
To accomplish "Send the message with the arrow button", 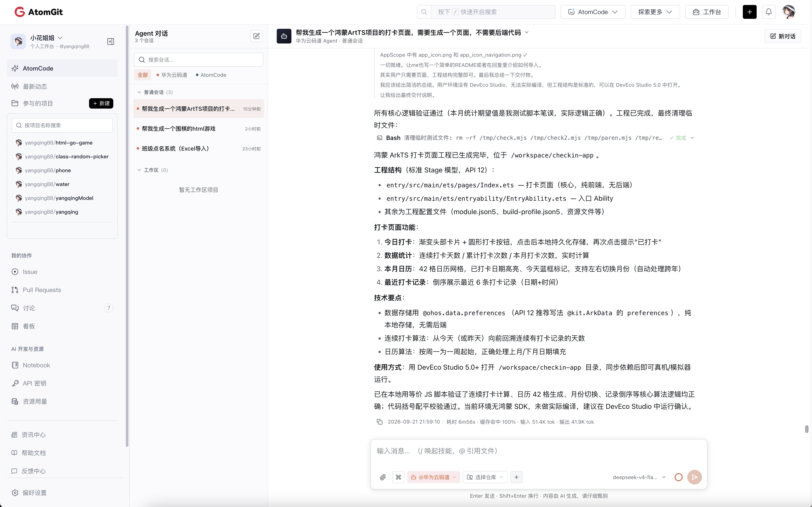I will [694, 477].
